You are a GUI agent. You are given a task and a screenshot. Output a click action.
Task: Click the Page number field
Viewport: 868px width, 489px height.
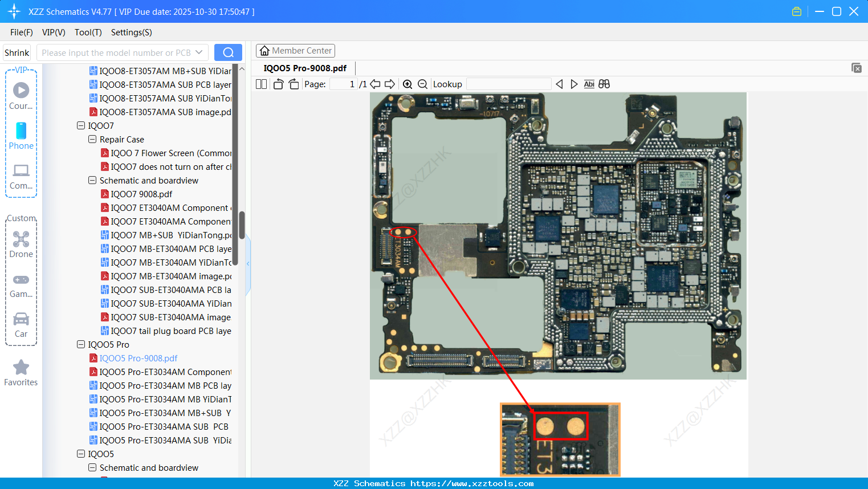(344, 84)
